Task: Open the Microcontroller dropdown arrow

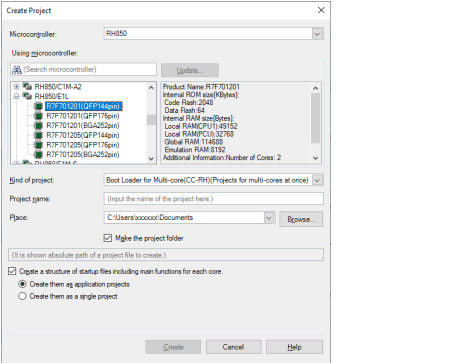Action: tap(317, 34)
